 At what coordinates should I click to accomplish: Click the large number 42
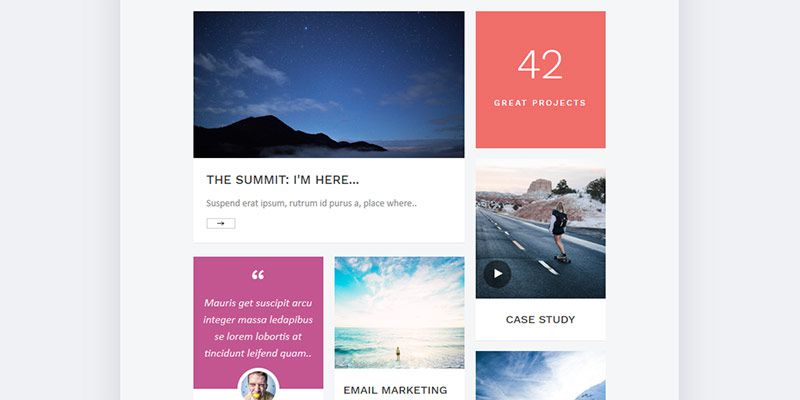pos(540,64)
